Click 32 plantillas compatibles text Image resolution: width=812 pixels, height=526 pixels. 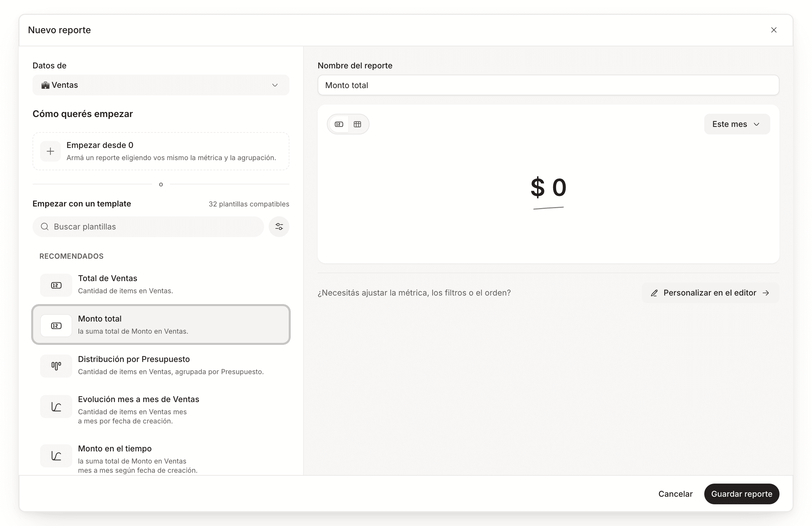(x=249, y=204)
